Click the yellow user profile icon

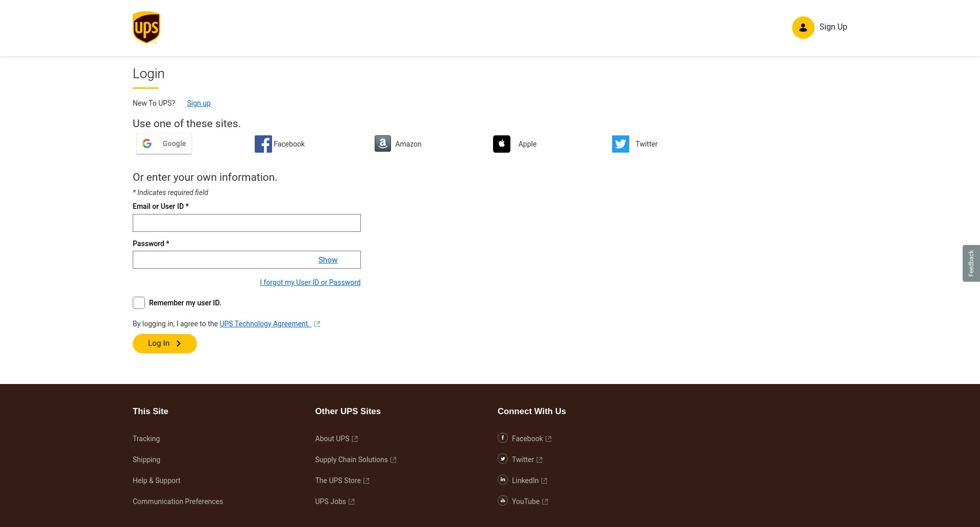[x=803, y=28]
